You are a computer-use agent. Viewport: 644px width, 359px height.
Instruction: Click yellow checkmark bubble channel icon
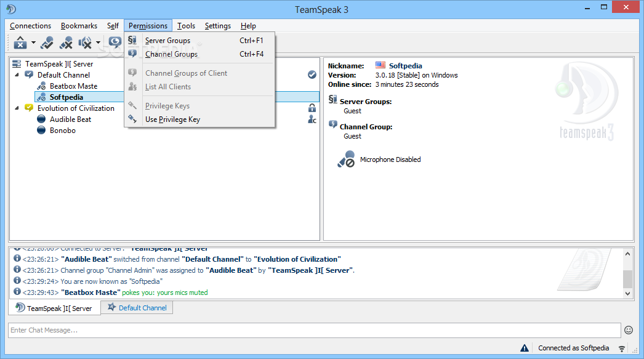[x=29, y=108]
